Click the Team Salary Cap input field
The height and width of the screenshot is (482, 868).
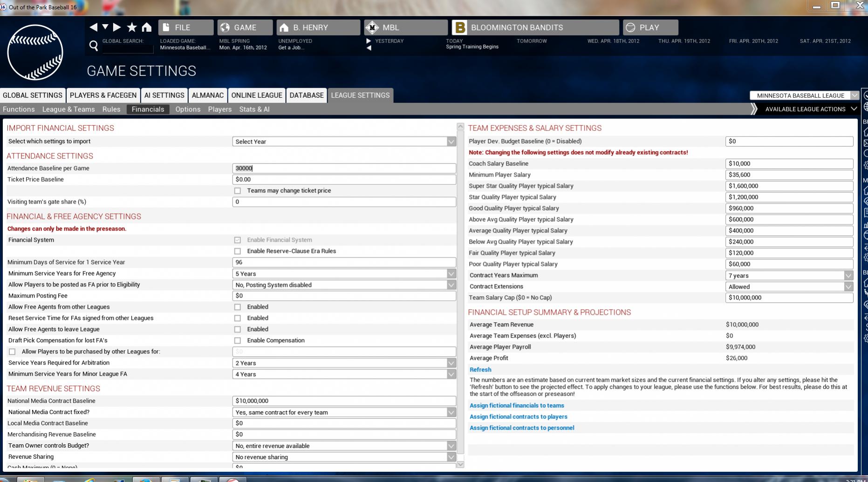(789, 298)
